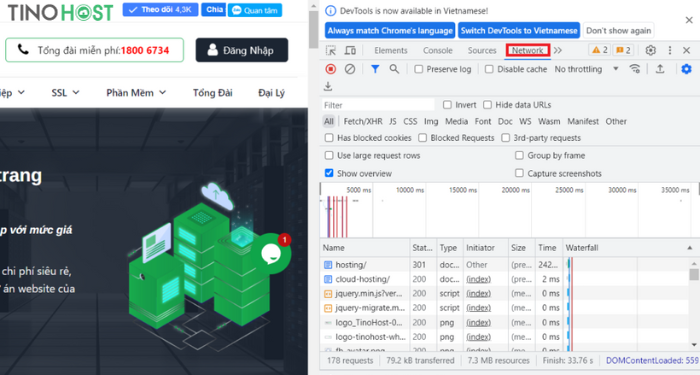Viewport: 700px width, 375px height.
Task: Check Hide data URLs checkbox
Action: click(x=488, y=105)
